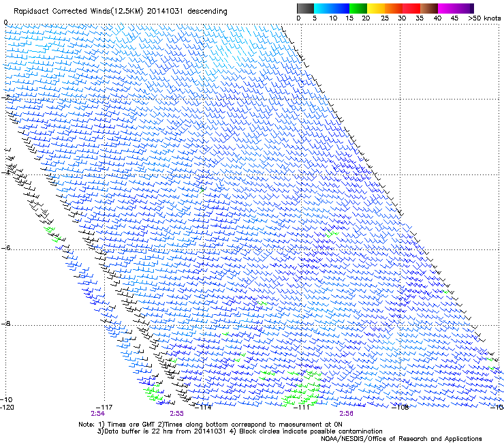Viewport: 504px width, 443px height.
Task: Click the gray 0-5 knots legend segment
Action: 305,8
